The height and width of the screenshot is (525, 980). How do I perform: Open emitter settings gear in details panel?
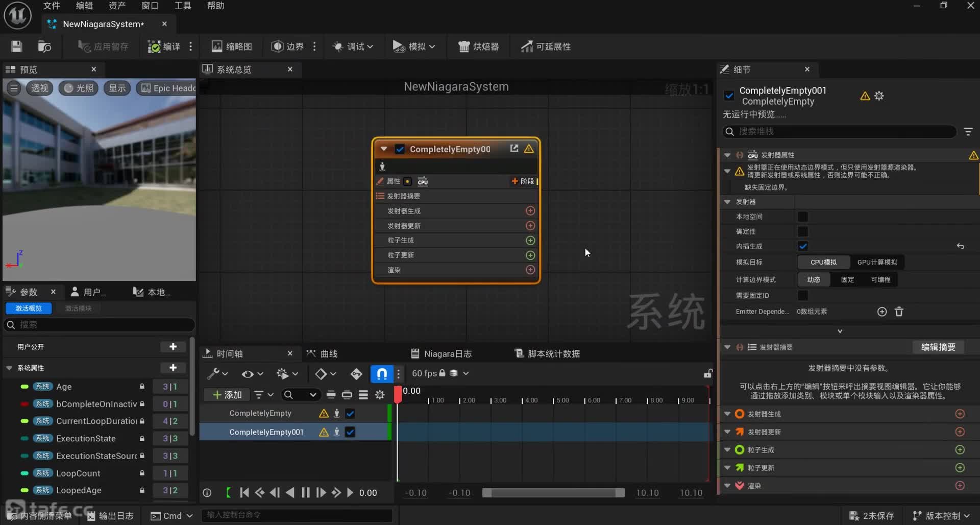[879, 96]
